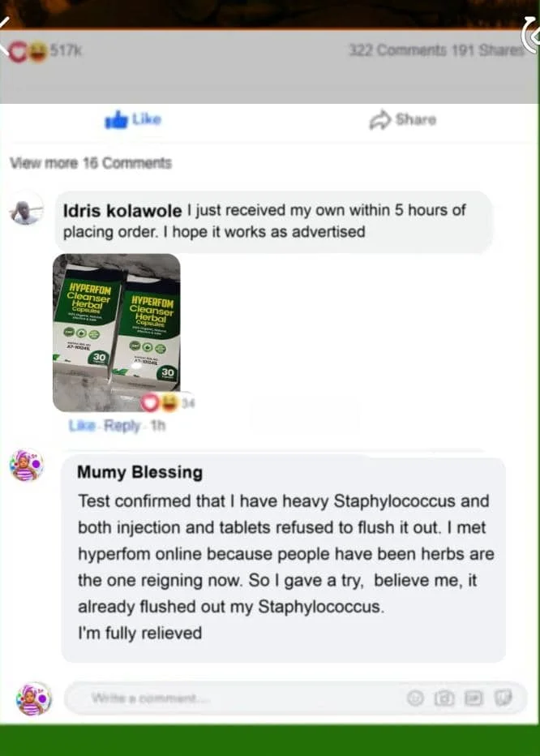Image resolution: width=540 pixels, height=756 pixels.
Task: Open the 322 Comments count
Action: click(398, 50)
